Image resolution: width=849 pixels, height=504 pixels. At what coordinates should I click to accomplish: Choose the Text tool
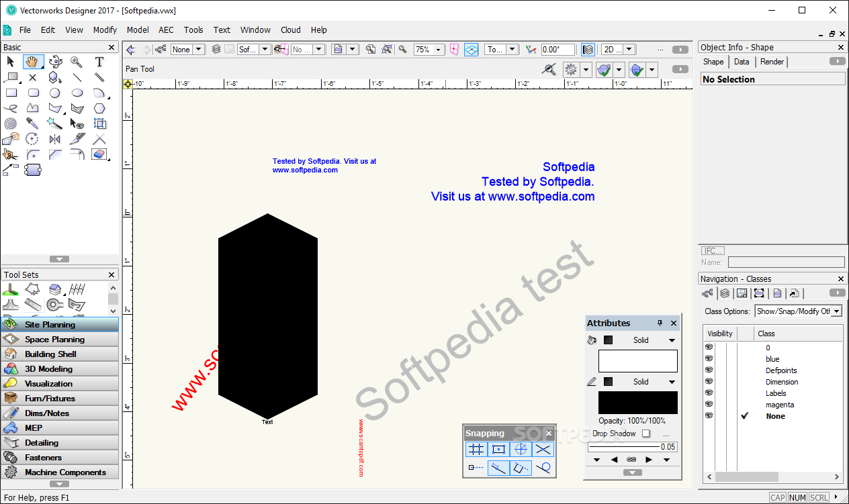click(x=99, y=62)
